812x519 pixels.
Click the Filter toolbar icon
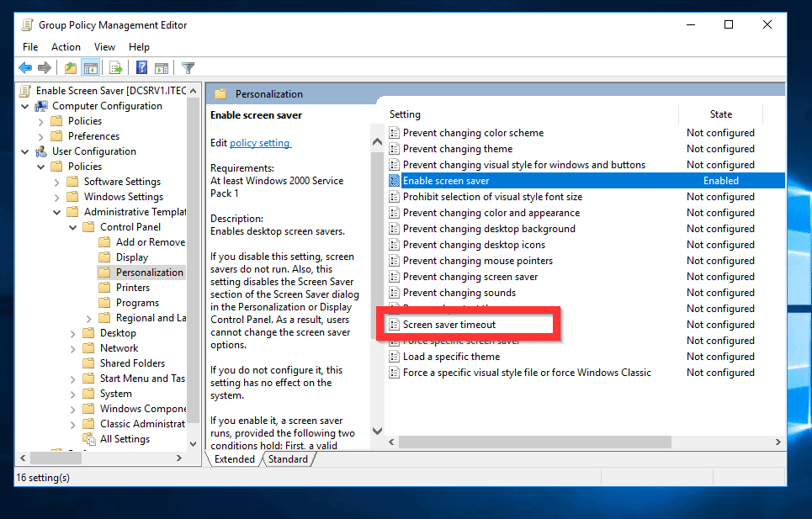[188, 66]
